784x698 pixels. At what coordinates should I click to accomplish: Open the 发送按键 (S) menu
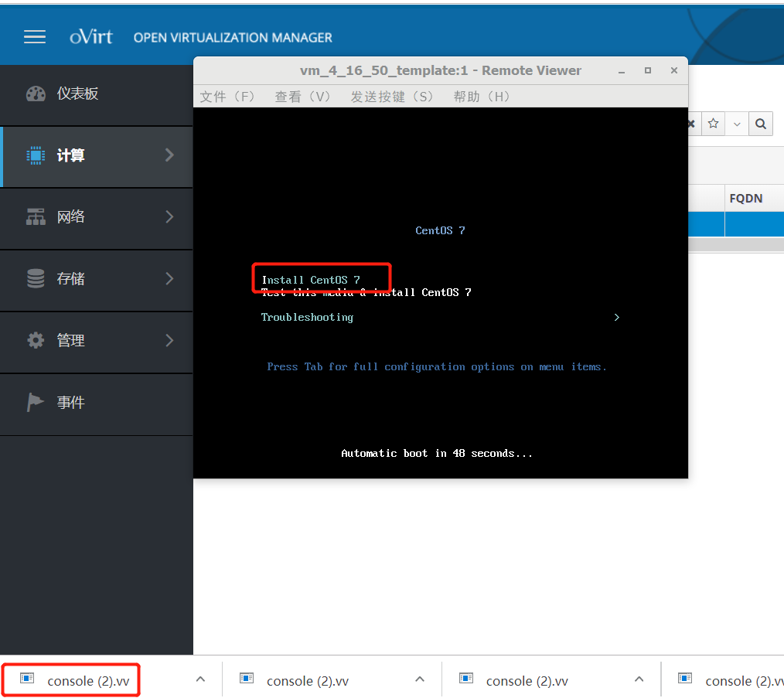392,97
